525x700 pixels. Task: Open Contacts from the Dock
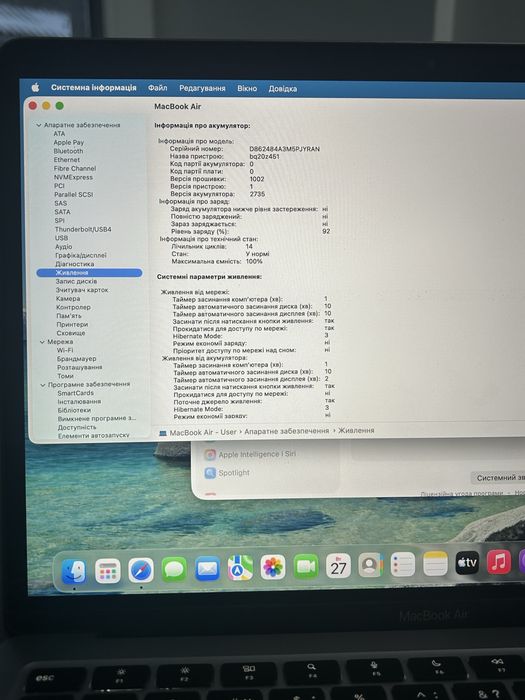[x=371, y=565]
